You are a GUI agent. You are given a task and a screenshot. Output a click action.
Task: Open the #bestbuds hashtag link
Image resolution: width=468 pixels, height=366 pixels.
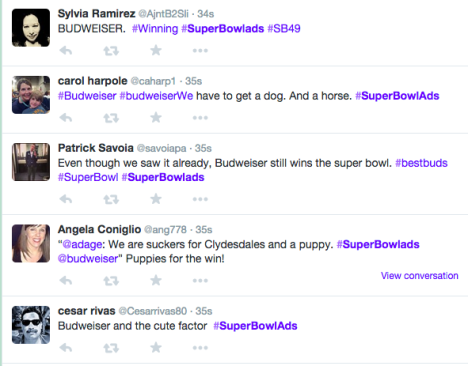[421, 163]
